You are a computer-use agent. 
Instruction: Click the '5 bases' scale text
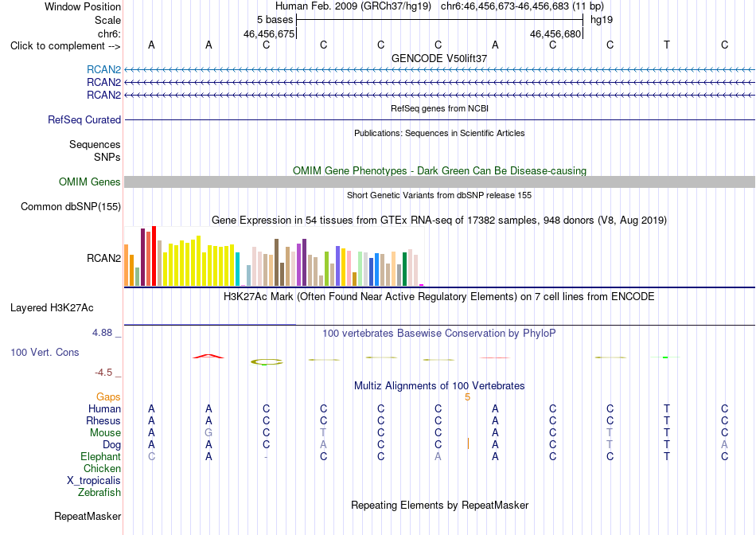(275, 20)
